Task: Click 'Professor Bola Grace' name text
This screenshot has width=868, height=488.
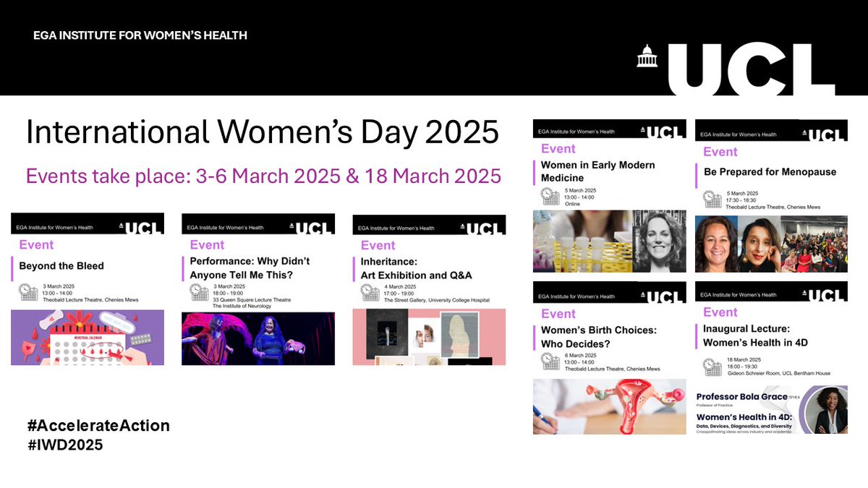Action: click(x=741, y=396)
